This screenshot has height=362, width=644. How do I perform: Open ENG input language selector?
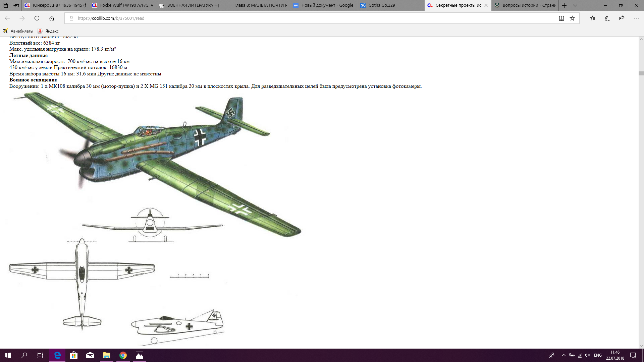(598, 355)
